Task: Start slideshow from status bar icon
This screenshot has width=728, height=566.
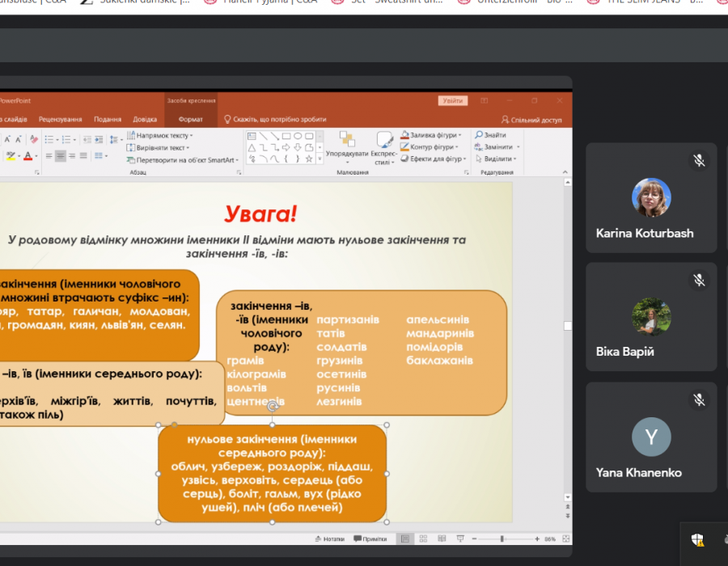Action: (x=460, y=539)
